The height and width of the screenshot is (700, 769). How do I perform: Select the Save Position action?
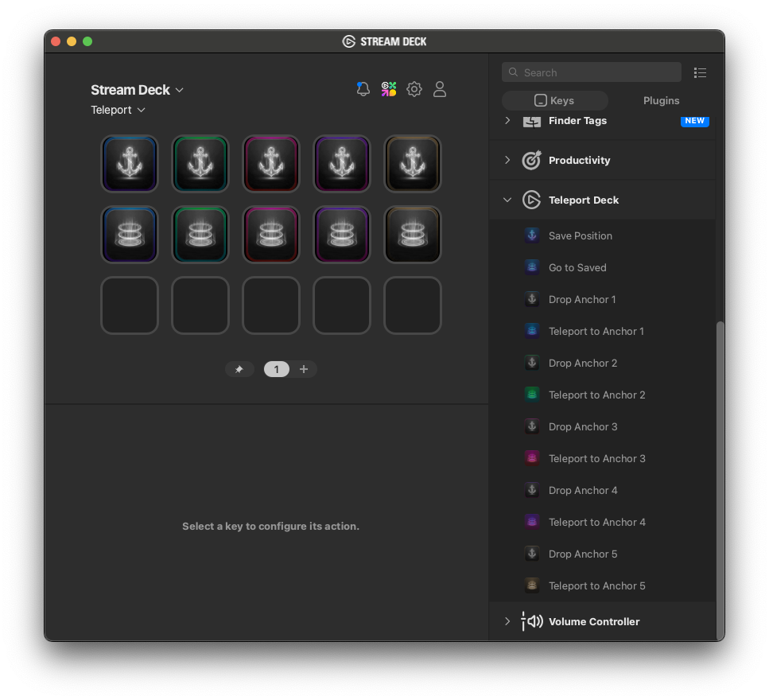coord(581,235)
